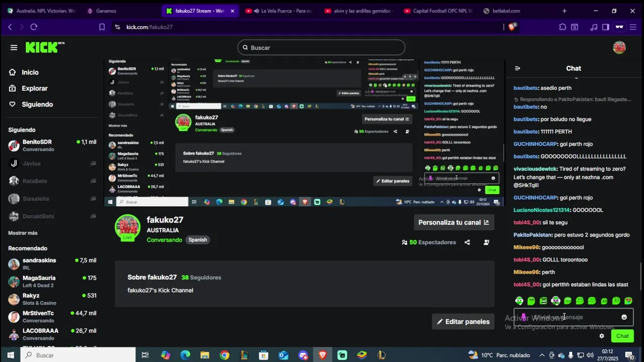Reload the page with the refresh icon
Screen dimensions: 644x362
pos(34,27)
